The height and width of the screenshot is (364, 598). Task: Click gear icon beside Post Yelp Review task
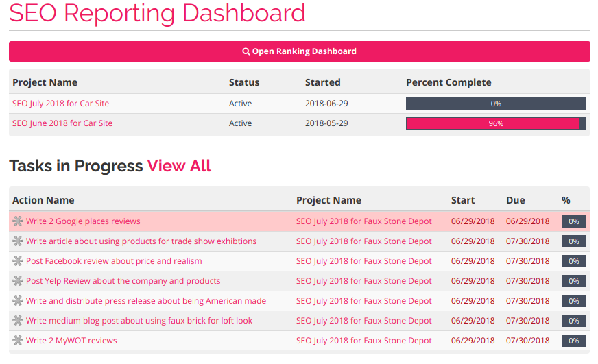click(18, 281)
